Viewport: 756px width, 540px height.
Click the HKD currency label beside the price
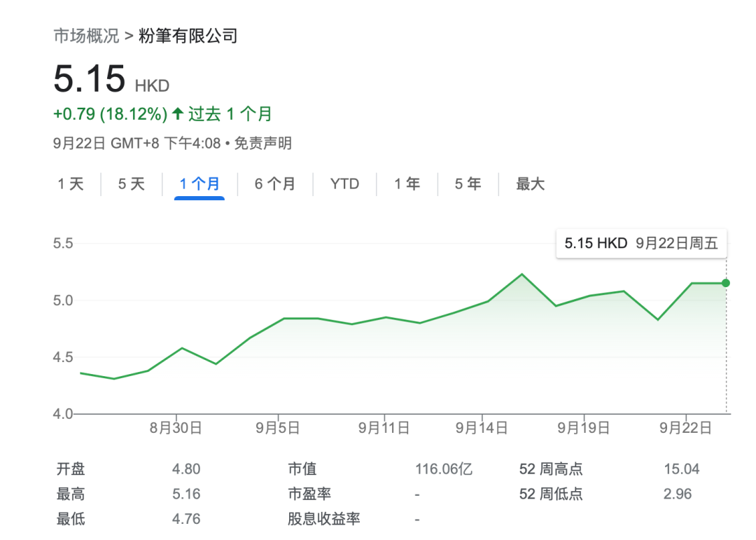point(153,86)
